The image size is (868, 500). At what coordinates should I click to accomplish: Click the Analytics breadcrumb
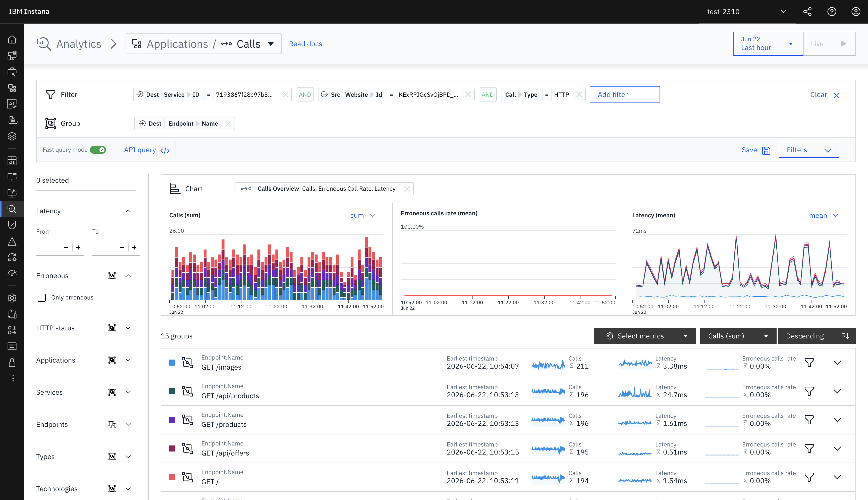click(79, 44)
